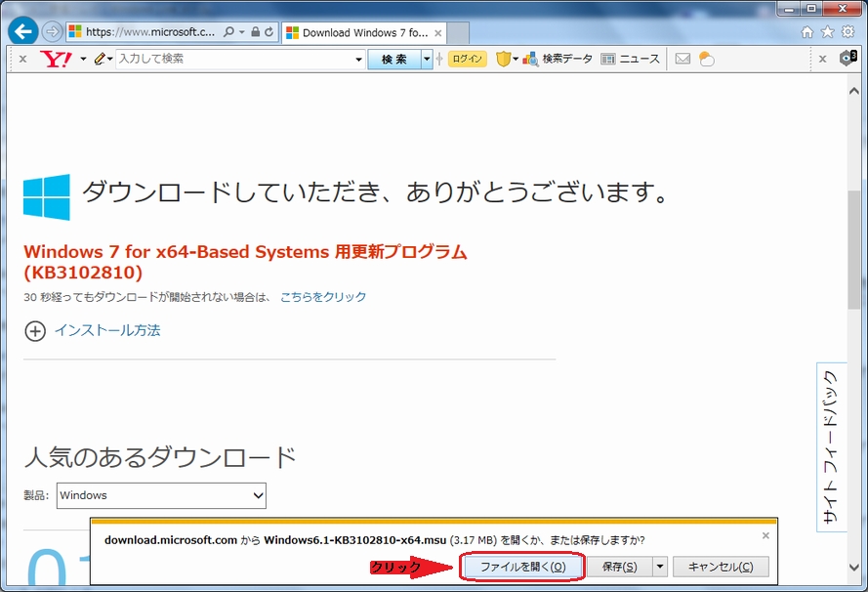The image size is (868, 592).
Task: Click the scrollbar down arrow
Action: 853,567
